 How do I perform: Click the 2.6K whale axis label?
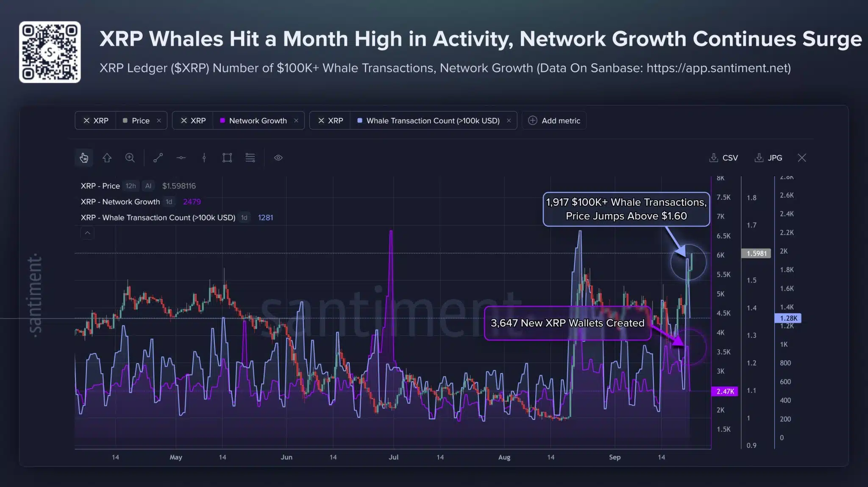(x=787, y=195)
